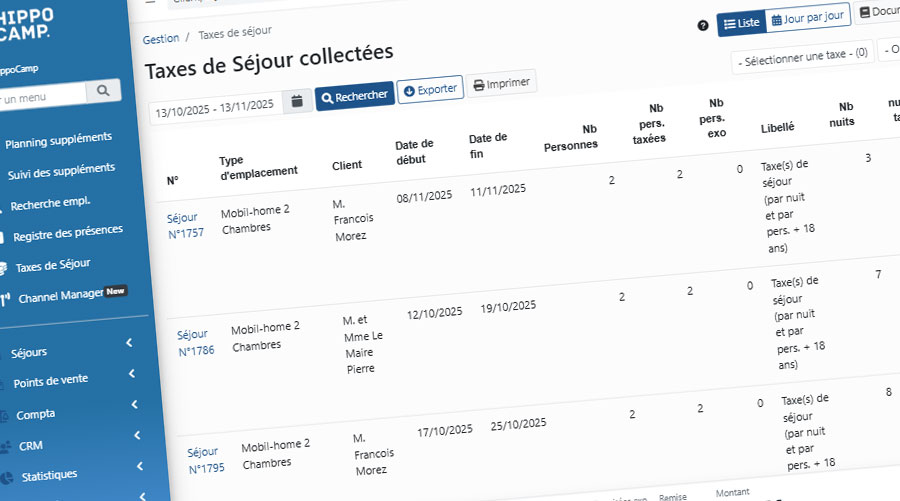Expand the Séjours sidebar section
Viewport: 900px width, 501px height.
tap(130, 343)
